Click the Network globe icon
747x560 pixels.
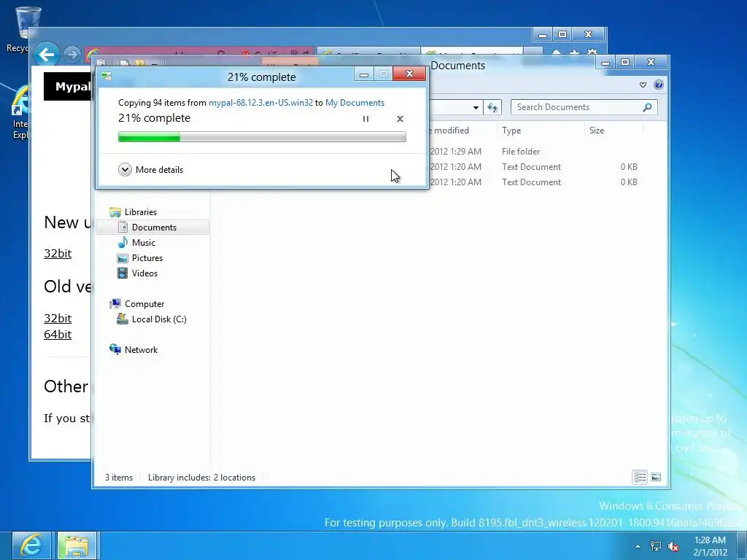click(x=115, y=349)
